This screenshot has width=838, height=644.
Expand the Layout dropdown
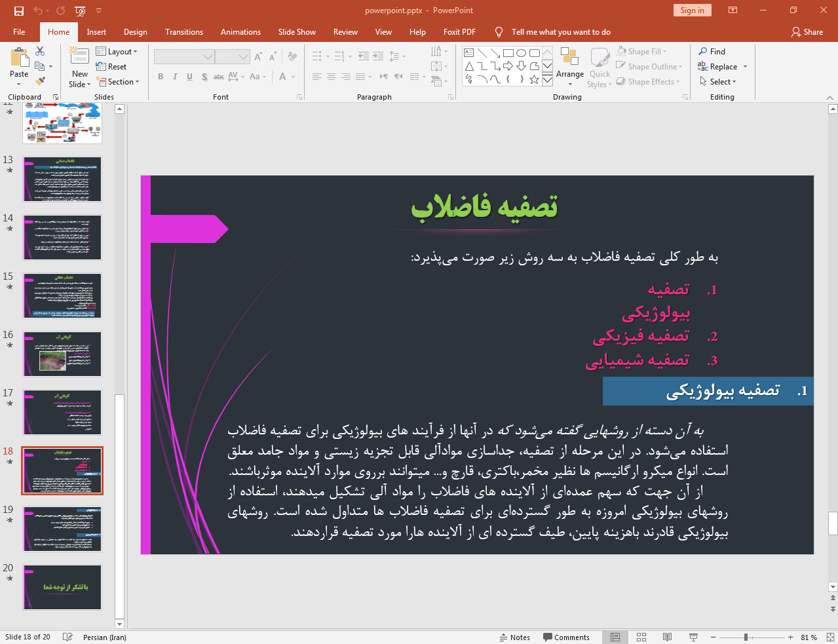pos(117,52)
